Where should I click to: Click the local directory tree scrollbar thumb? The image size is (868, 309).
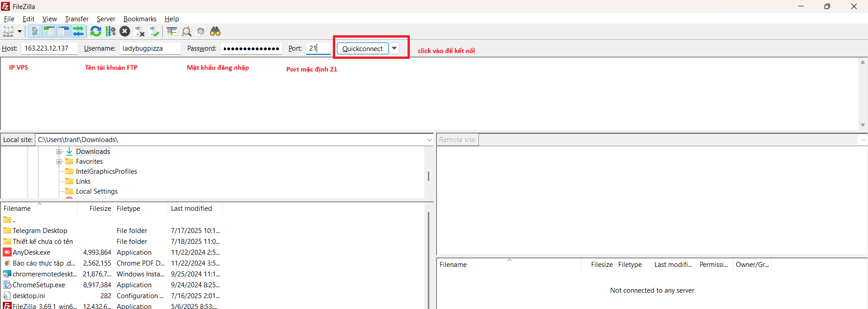[x=428, y=176]
